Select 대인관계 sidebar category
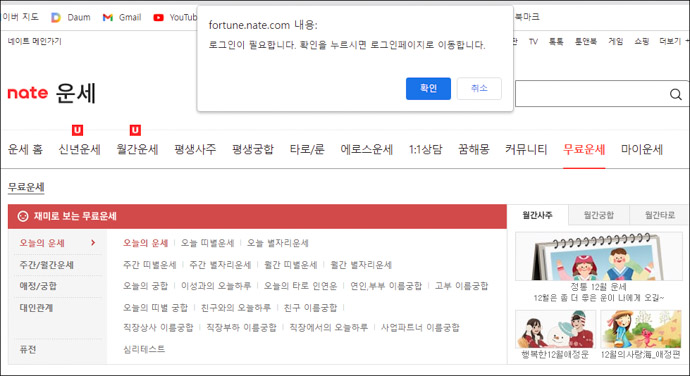Viewport: 690px width, 376px height. click(36, 308)
